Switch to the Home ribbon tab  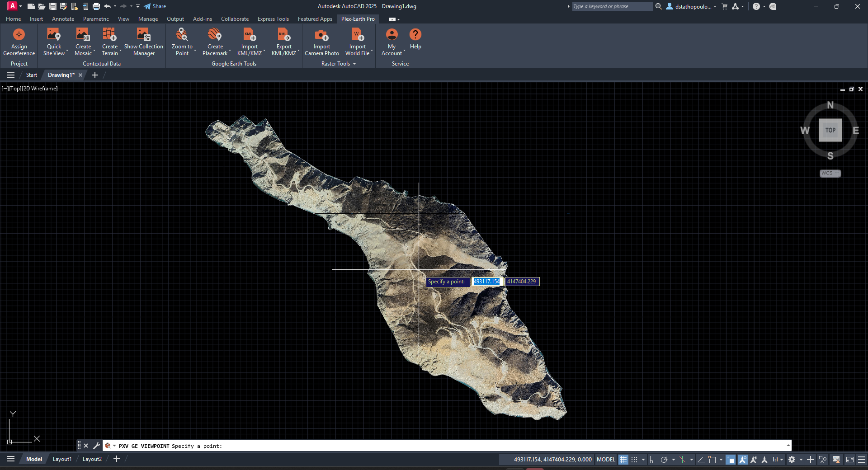coord(13,19)
